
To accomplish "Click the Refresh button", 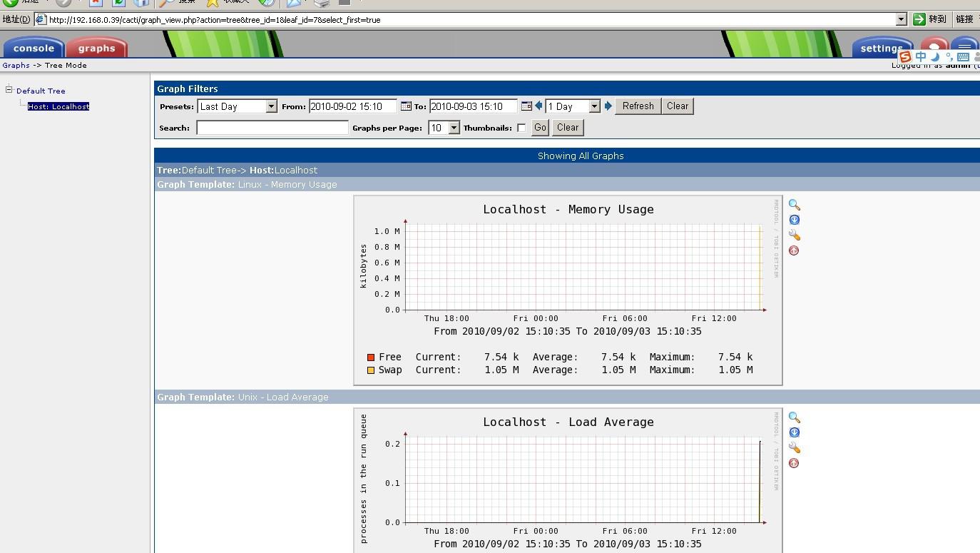I will pos(638,106).
